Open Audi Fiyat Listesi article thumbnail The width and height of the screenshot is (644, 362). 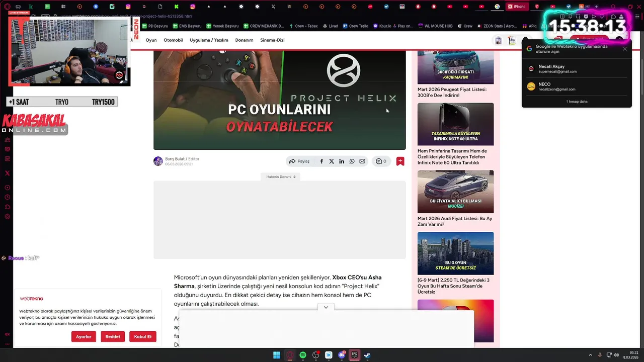pos(455,192)
